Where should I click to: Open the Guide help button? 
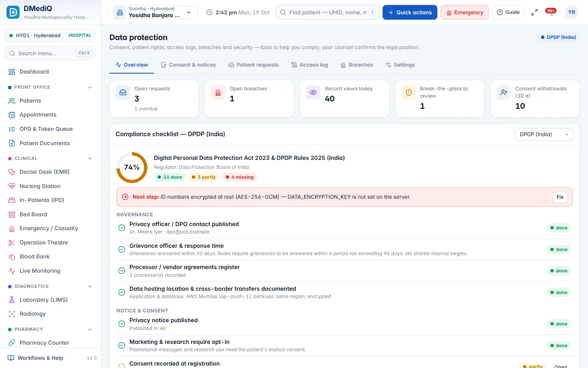tap(508, 12)
